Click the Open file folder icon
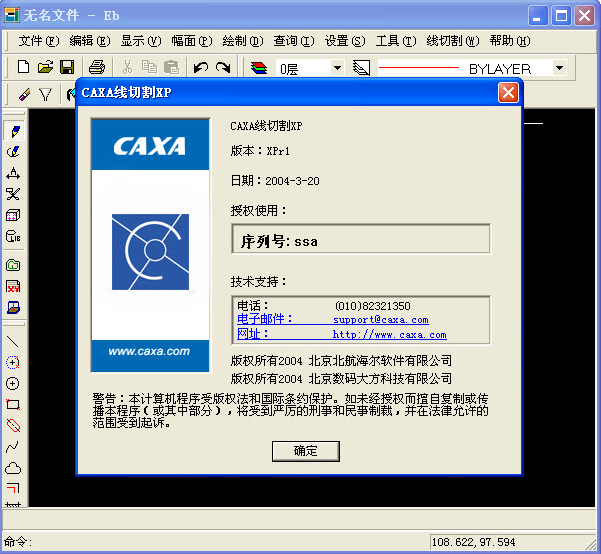The height and width of the screenshot is (554, 601). tap(45, 67)
